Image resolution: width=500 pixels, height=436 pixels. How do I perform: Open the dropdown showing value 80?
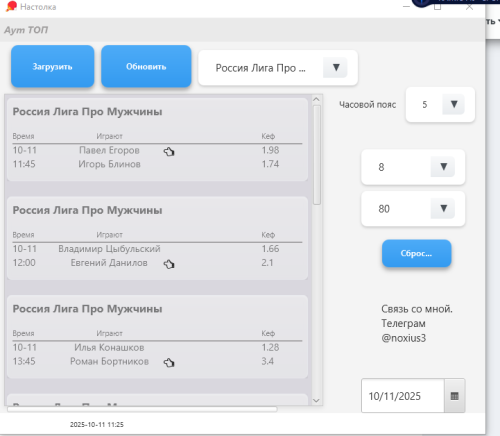coord(443,208)
